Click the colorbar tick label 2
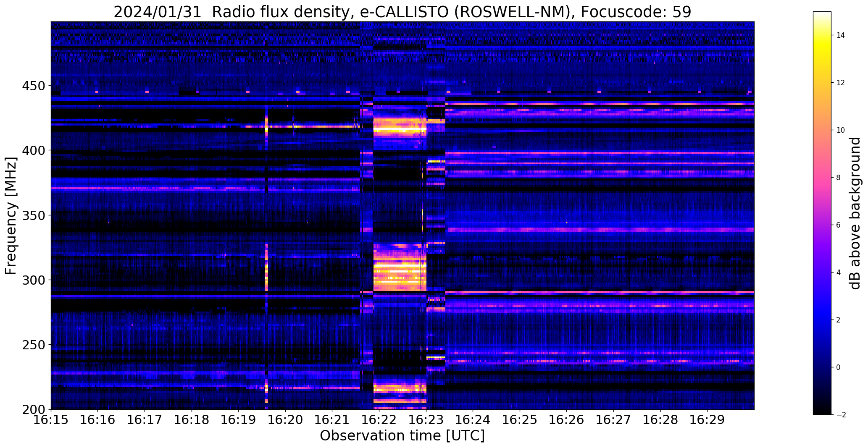This screenshot has height=448, width=868. (x=838, y=320)
